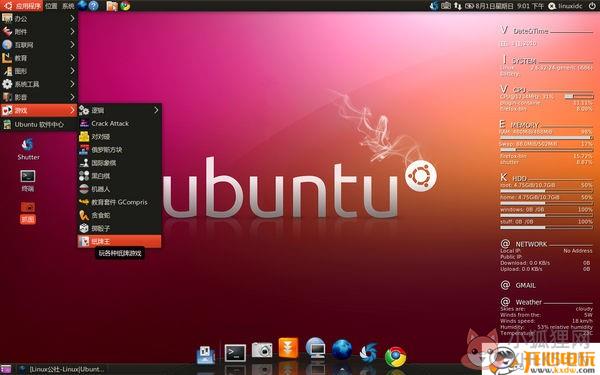Launch Terminal from the bottom dock
600x375 pixels.
click(x=235, y=353)
